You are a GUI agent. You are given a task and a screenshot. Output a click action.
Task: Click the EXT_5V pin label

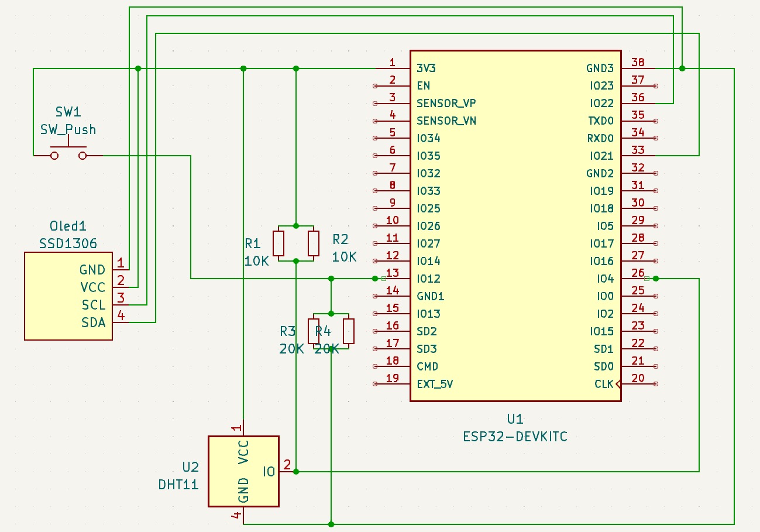tap(435, 384)
